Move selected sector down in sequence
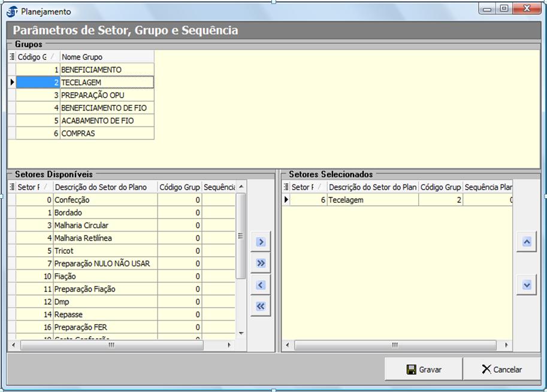This screenshot has height=392, width=547. point(526,285)
